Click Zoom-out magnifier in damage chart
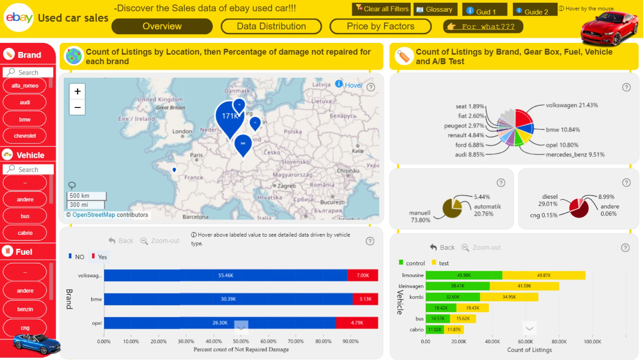 [x=144, y=241]
